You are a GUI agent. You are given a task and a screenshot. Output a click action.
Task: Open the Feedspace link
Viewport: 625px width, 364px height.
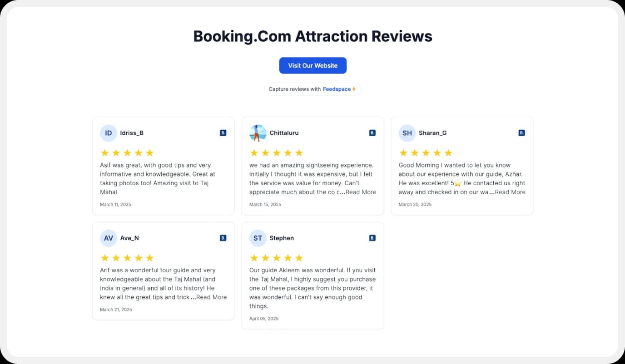click(337, 89)
